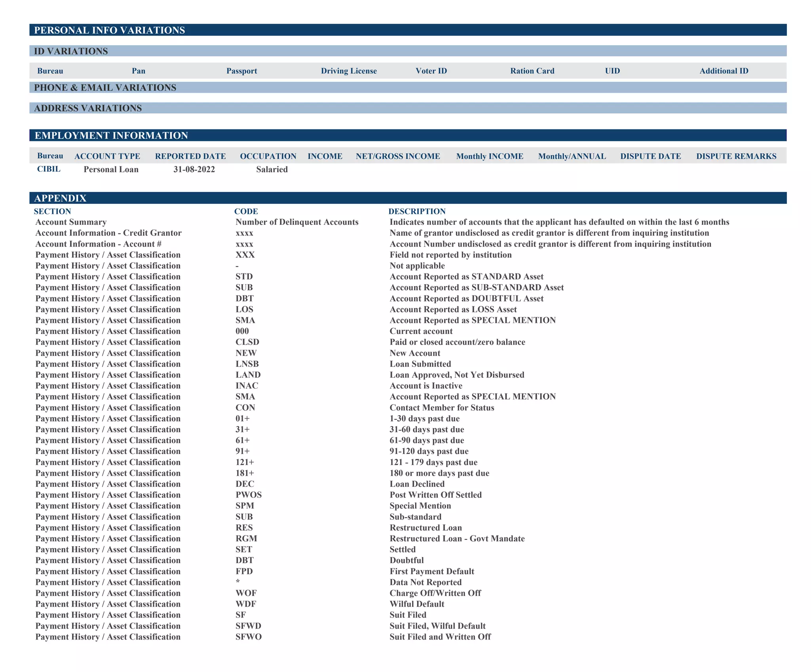Click the PHONE & EMAIL VARIATIONS header

pyautogui.click(x=408, y=87)
